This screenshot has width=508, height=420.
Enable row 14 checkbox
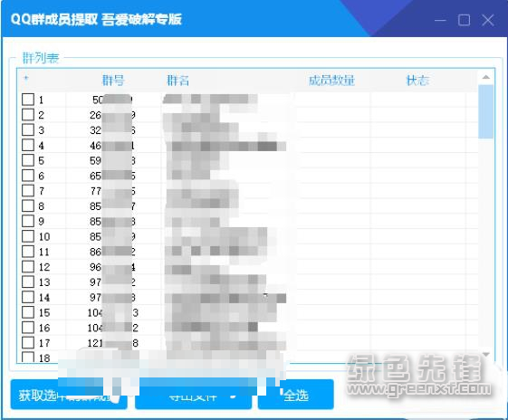point(28,297)
